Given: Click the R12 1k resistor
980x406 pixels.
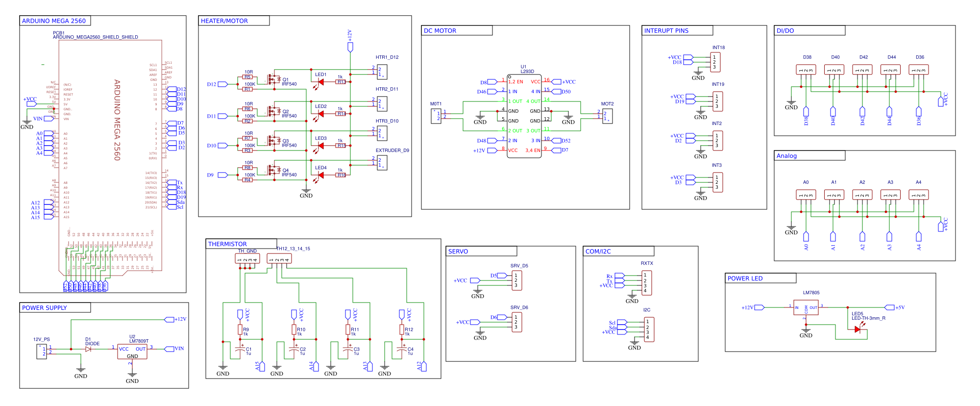Looking at the screenshot, I should pos(402,330).
